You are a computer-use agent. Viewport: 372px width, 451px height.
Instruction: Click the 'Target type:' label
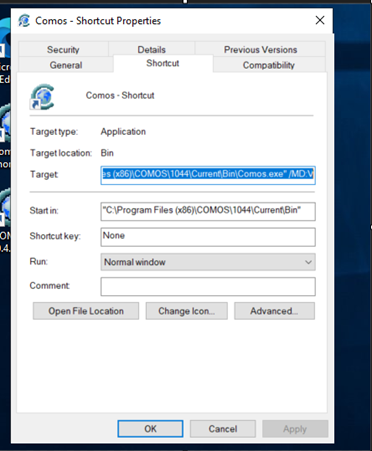coord(54,132)
